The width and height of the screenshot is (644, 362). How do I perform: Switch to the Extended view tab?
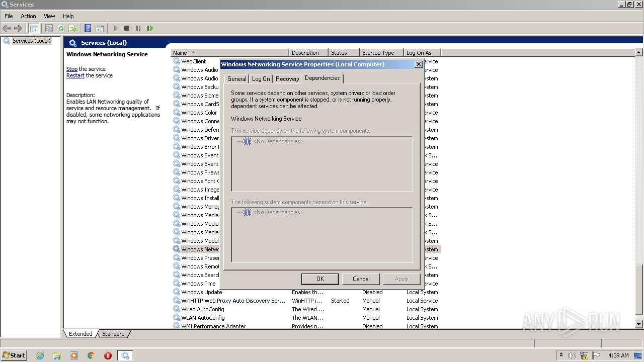80,334
